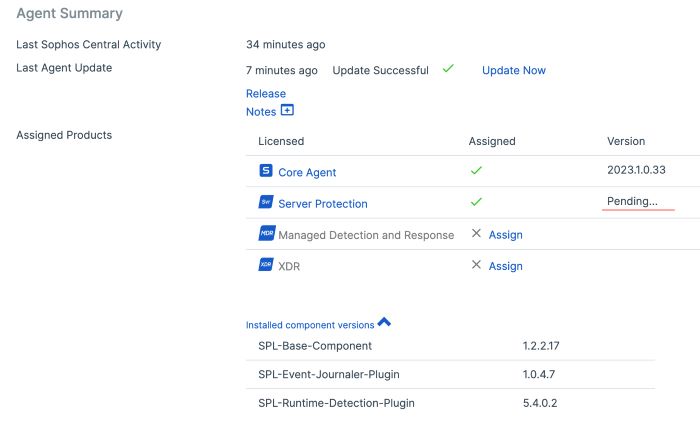The height and width of the screenshot is (427, 700).
Task: Click the Installed component versions label
Action: [x=310, y=325]
